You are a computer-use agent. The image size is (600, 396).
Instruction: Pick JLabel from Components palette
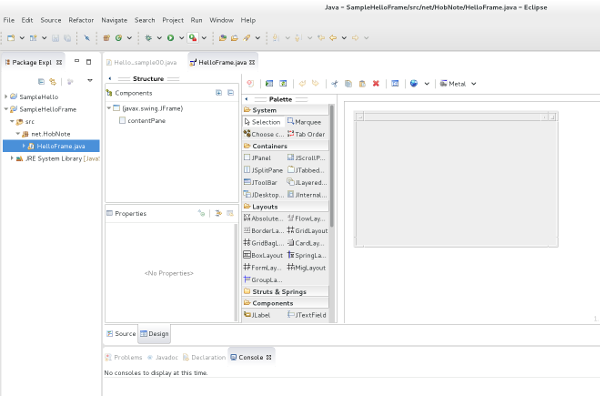257,315
